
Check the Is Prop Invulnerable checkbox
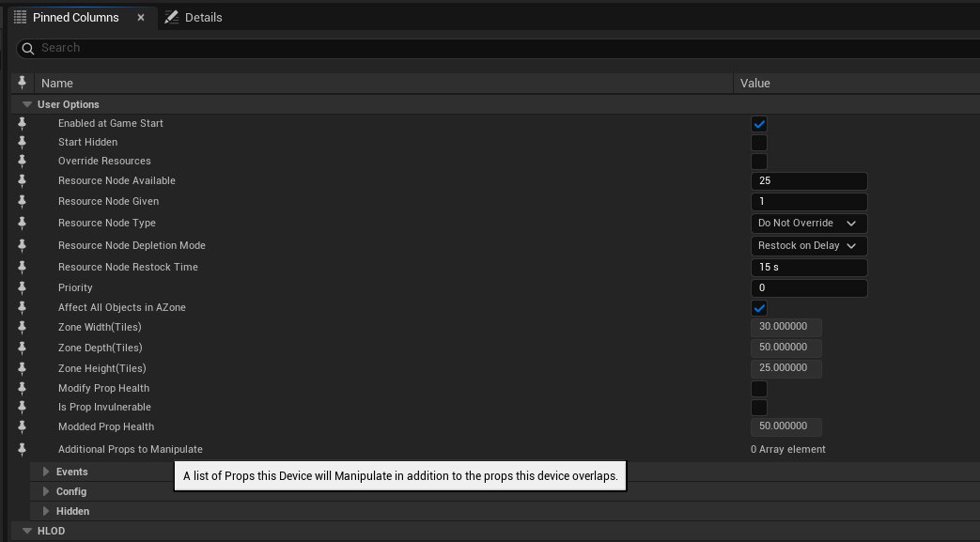(x=759, y=408)
